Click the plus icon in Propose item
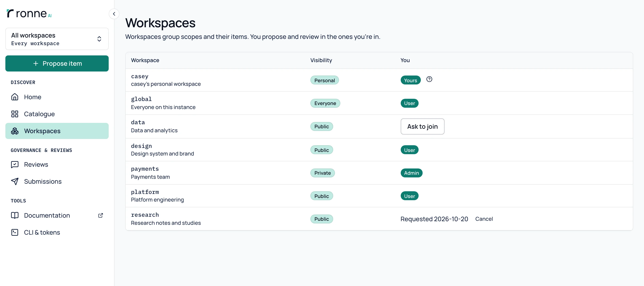The height and width of the screenshot is (286, 644). [36, 63]
